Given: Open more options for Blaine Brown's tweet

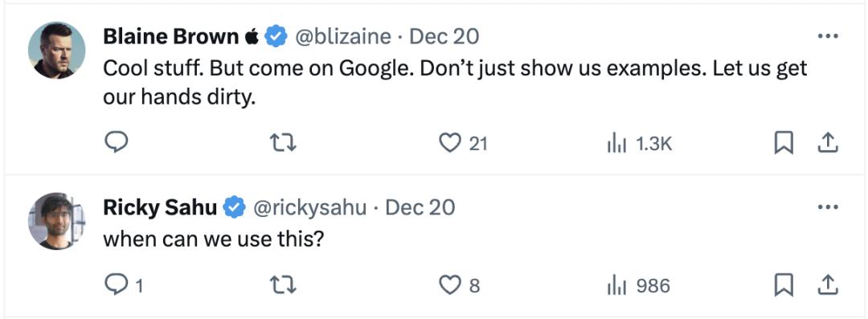Looking at the screenshot, I should click(828, 36).
